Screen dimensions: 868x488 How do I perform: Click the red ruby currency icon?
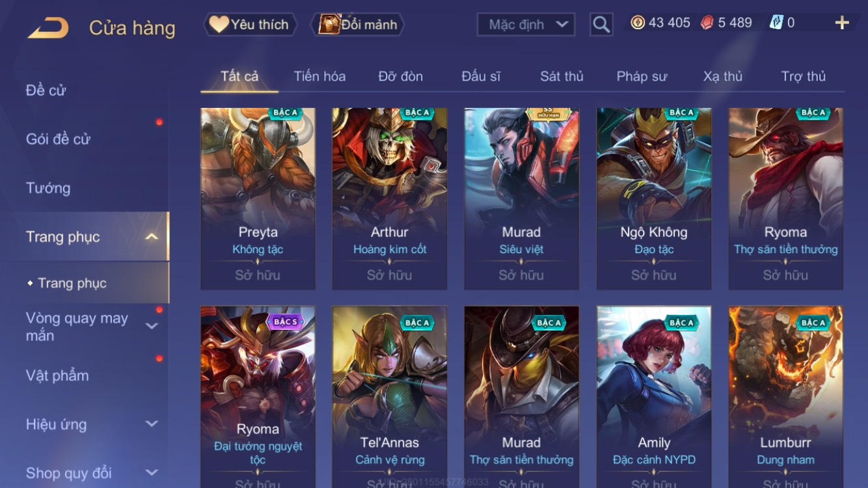click(707, 23)
